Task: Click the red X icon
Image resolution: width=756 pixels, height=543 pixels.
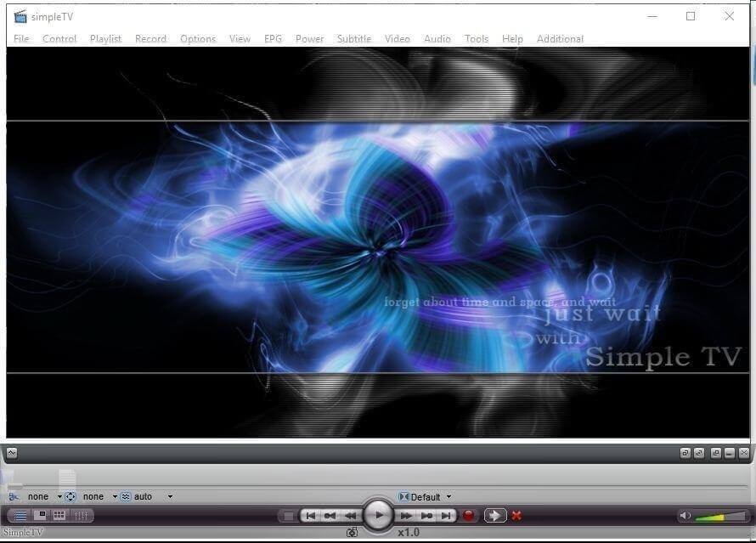Action: pyautogui.click(x=516, y=516)
